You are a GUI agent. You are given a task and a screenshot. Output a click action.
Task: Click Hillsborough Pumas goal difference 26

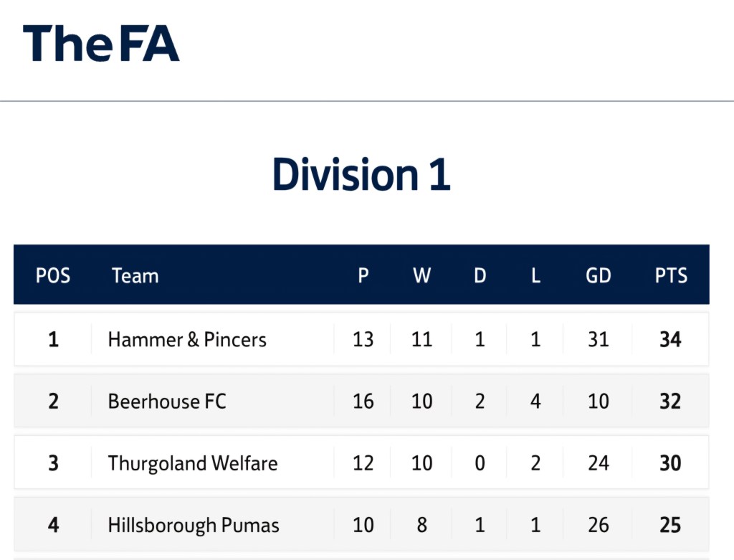click(x=598, y=526)
